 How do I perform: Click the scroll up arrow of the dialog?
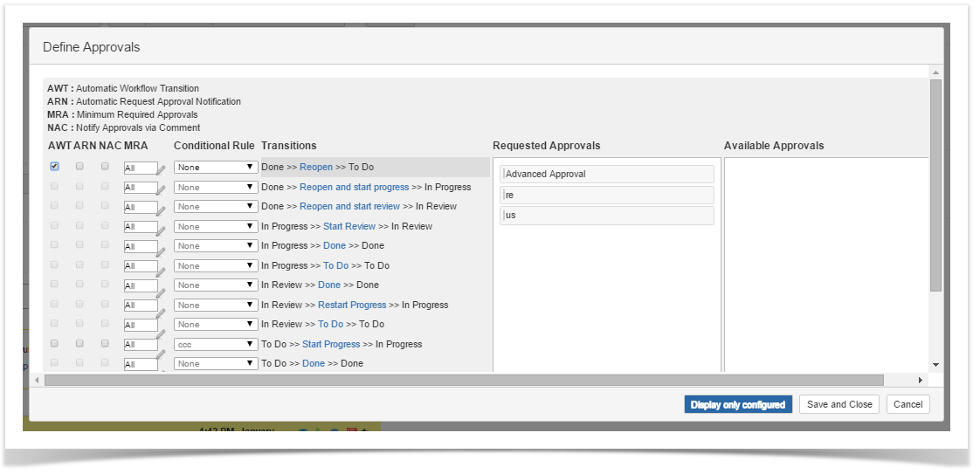(935, 72)
